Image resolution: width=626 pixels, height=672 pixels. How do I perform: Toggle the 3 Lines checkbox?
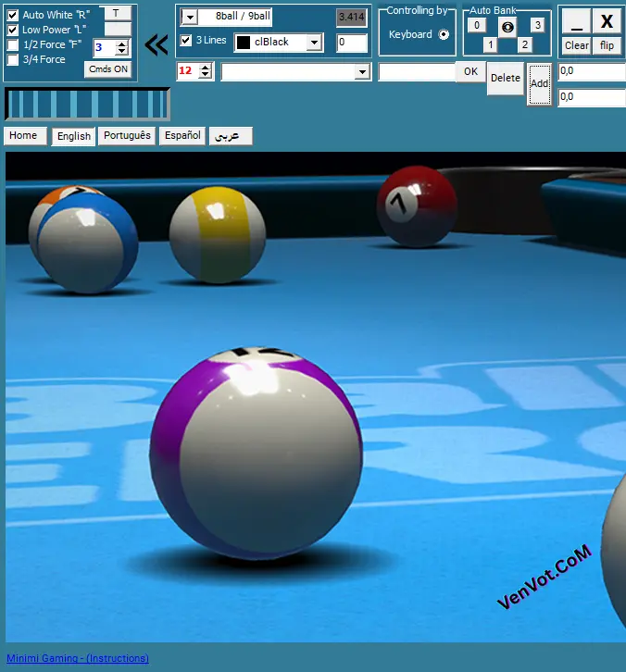tap(185, 41)
